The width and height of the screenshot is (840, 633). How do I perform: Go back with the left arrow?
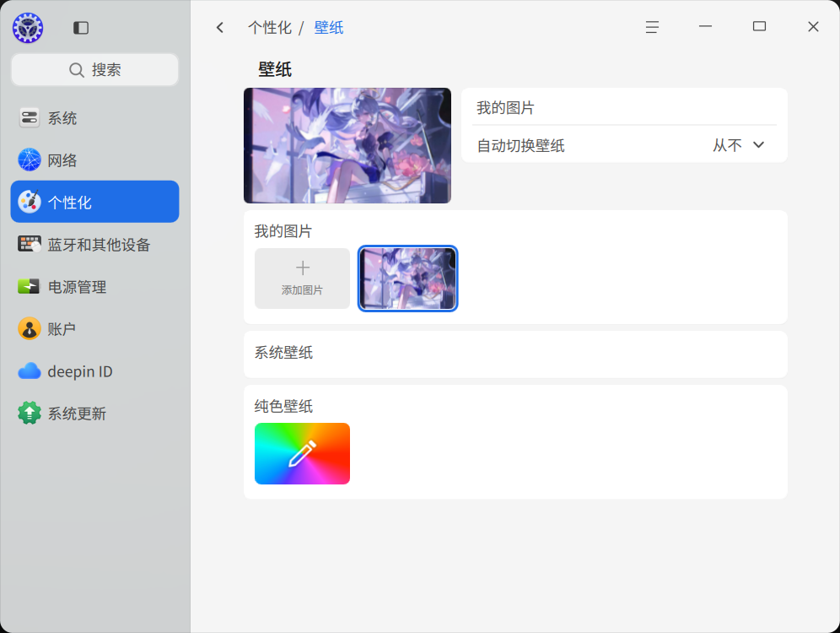tap(220, 27)
